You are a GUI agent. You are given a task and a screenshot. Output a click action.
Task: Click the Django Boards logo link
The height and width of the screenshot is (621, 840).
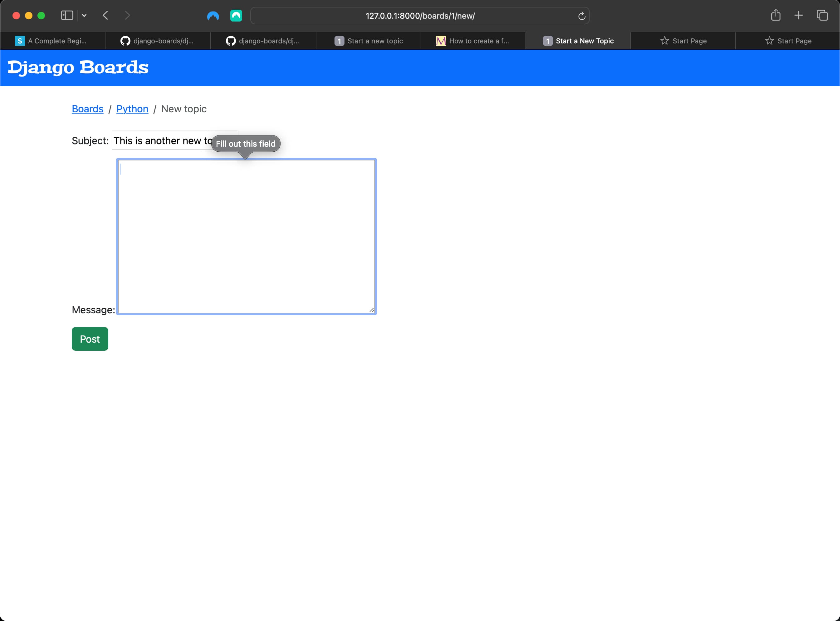point(78,68)
